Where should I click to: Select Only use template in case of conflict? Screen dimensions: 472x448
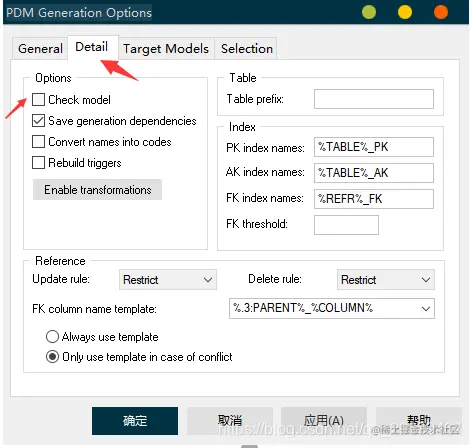click(x=52, y=357)
